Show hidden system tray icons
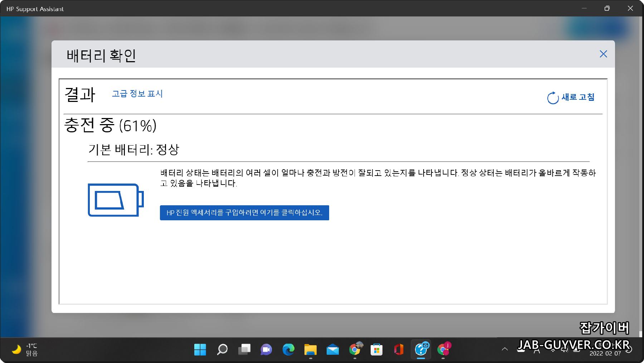644x363 pixels. point(505,349)
